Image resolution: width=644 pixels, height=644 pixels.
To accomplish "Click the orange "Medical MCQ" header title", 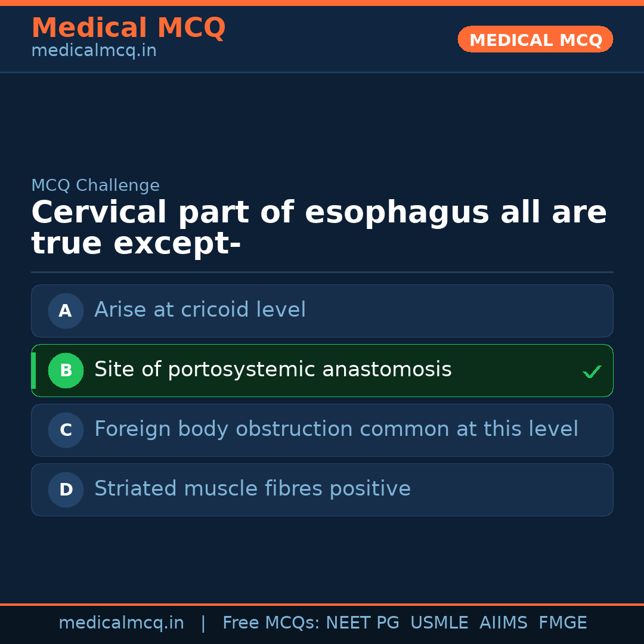I will click(128, 28).
